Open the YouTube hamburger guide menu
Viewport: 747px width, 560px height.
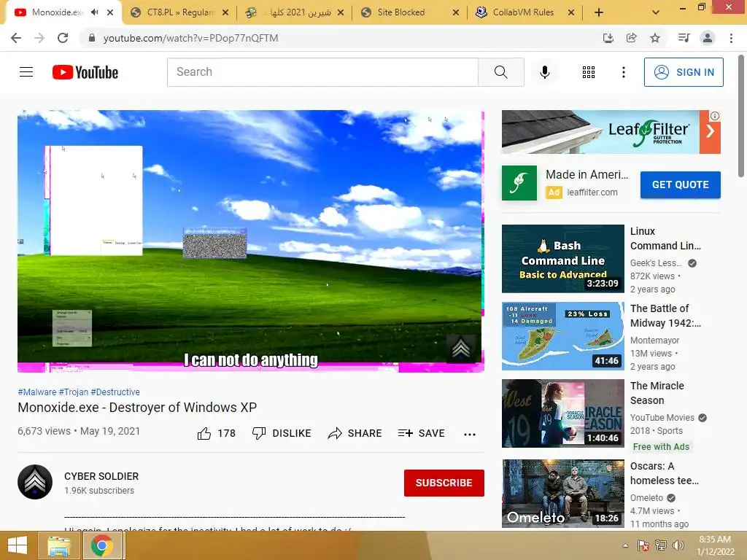tap(26, 72)
